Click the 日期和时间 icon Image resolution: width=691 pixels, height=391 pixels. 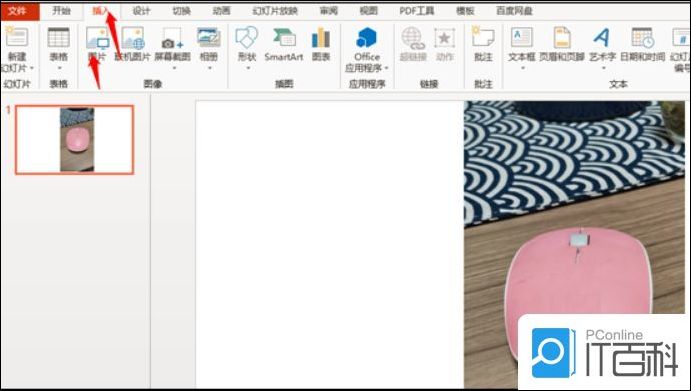click(643, 37)
